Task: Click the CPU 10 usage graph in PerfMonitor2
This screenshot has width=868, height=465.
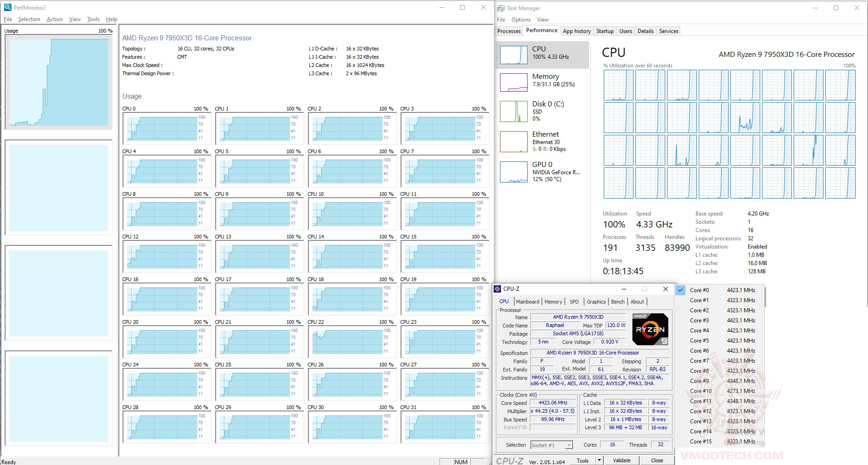Action: click(x=352, y=213)
